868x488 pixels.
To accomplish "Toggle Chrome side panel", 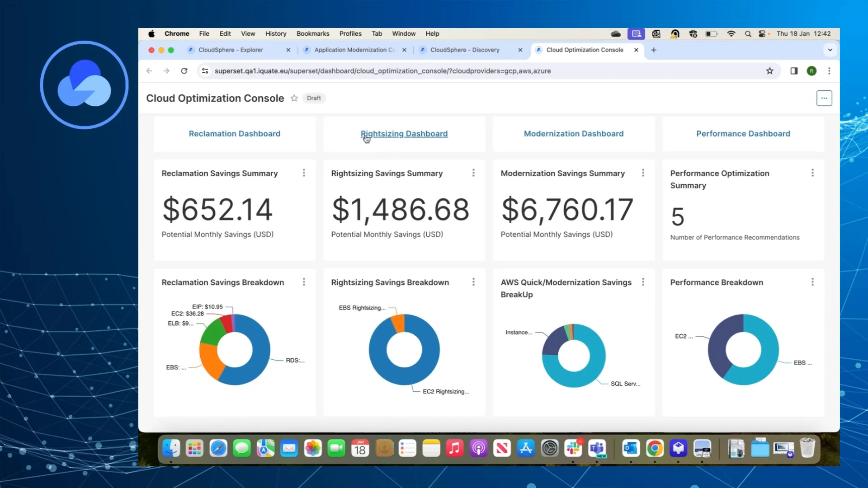I will (794, 71).
